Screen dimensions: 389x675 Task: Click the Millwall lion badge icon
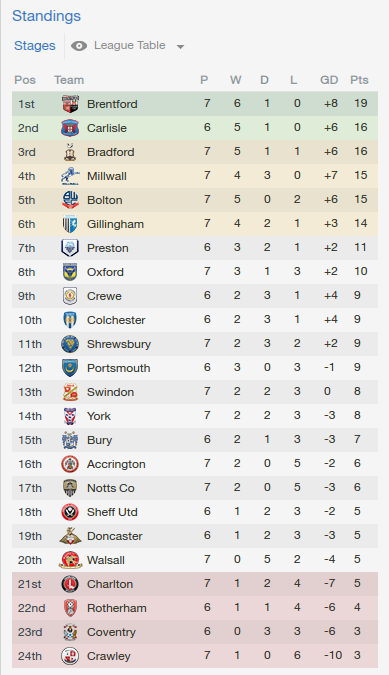click(x=70, y=176)
